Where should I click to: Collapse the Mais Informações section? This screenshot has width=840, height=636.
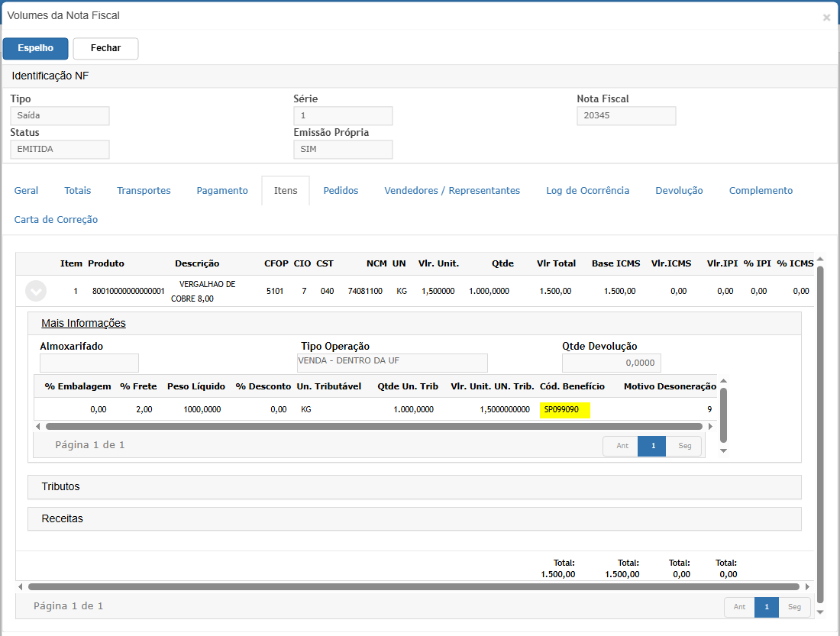pyautogui.click(x=83, y=323)
